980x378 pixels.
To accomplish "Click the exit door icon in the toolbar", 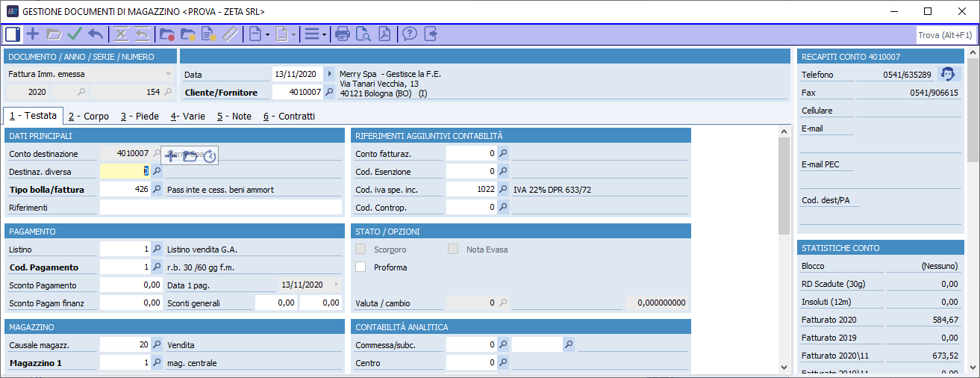I will (431, 34).
